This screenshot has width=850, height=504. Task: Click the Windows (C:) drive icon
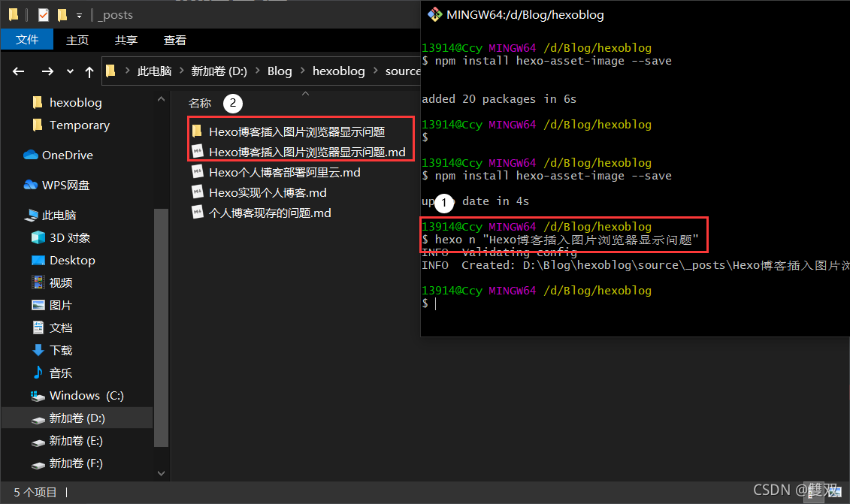click(x=38, y=396)
